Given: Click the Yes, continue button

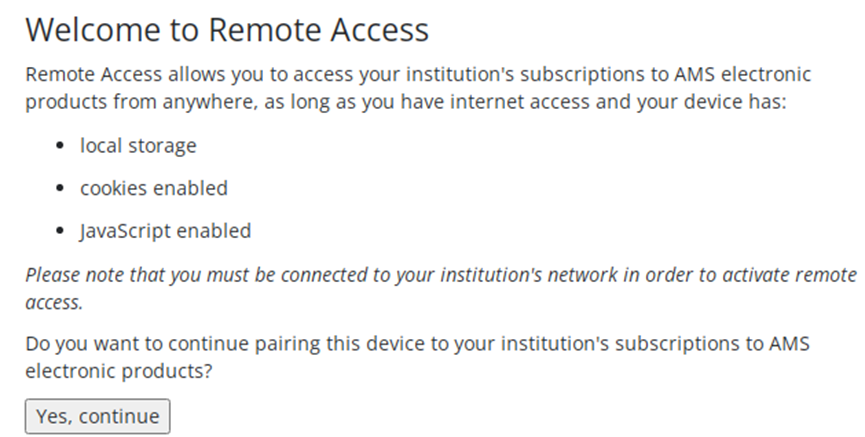Looking at the screenshot, I should [x=98, y=417].
